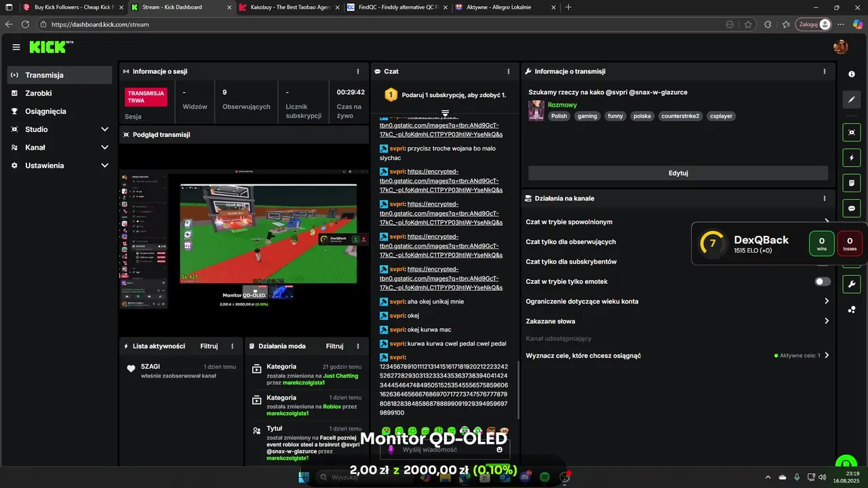Click the browser refresh button
The image size is (868, 488).
(x=25, y=24)
